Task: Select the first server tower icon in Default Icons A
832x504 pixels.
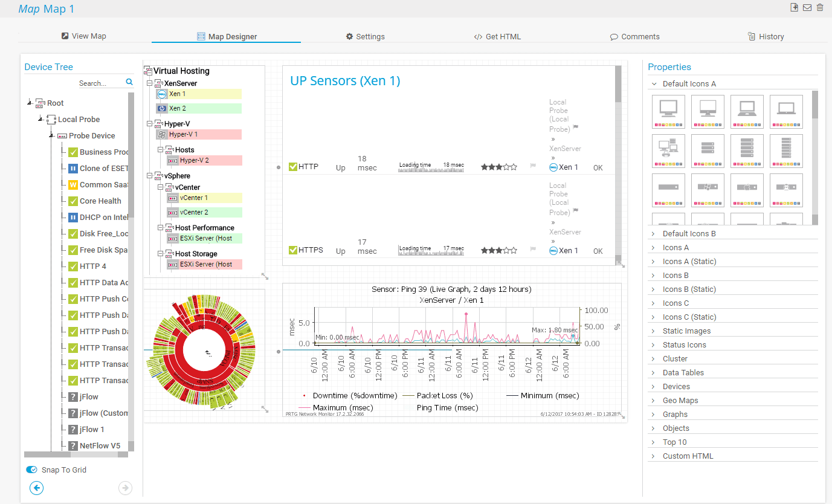Action: [x=708, y=151]
